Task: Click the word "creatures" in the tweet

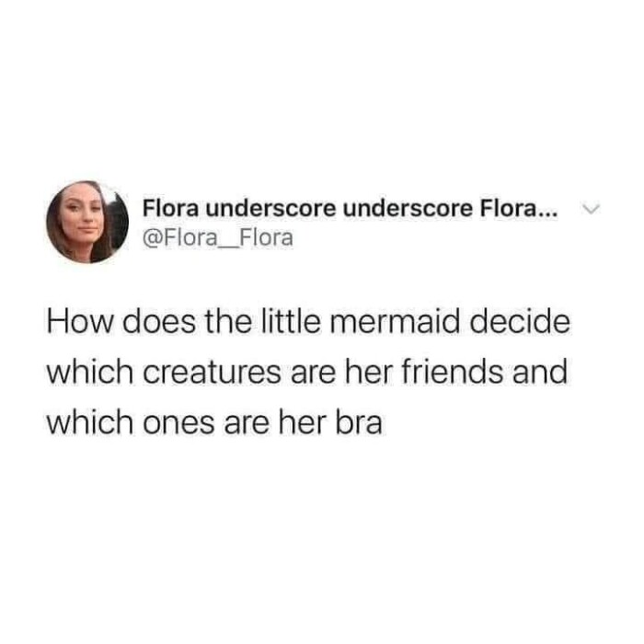Action: 212,372
